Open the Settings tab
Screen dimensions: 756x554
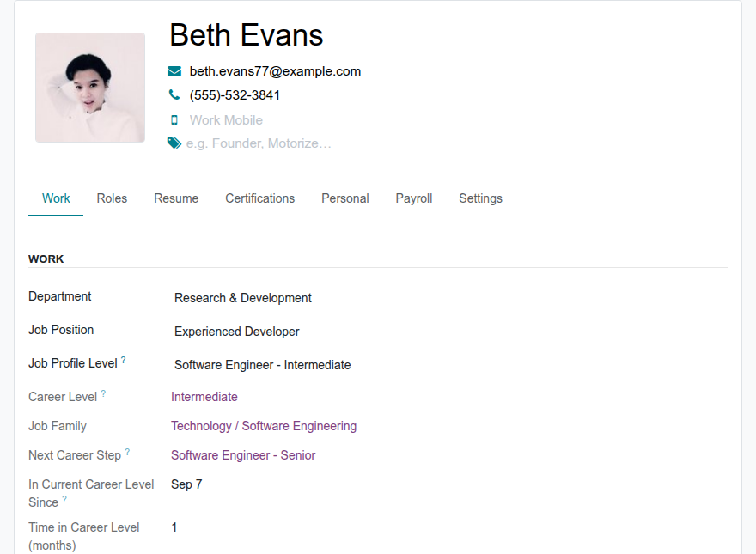pyautogui.click(x=481, y=198)
